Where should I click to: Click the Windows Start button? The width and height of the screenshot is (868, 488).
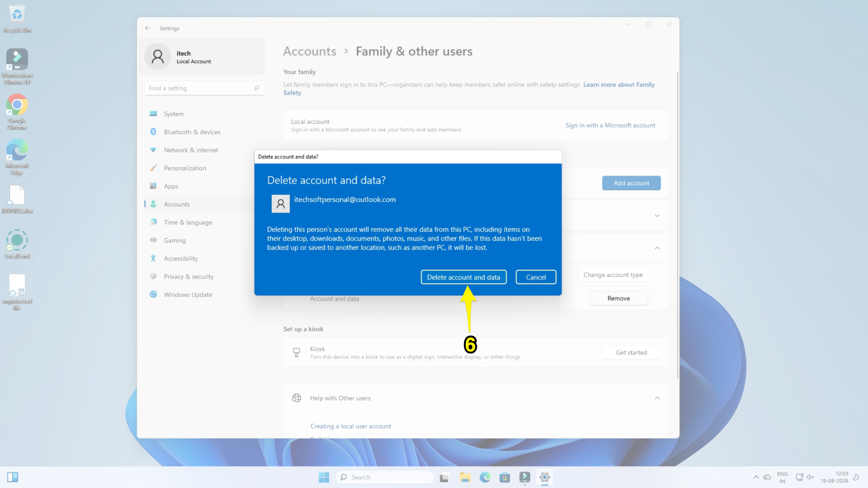pyautogui.click(x=324, y=477)
